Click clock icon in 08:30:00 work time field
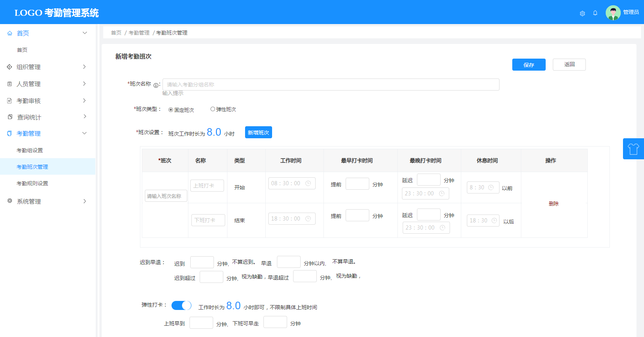Image resolution: width=644 pixels, height=337 pixels. coord(308,183)
